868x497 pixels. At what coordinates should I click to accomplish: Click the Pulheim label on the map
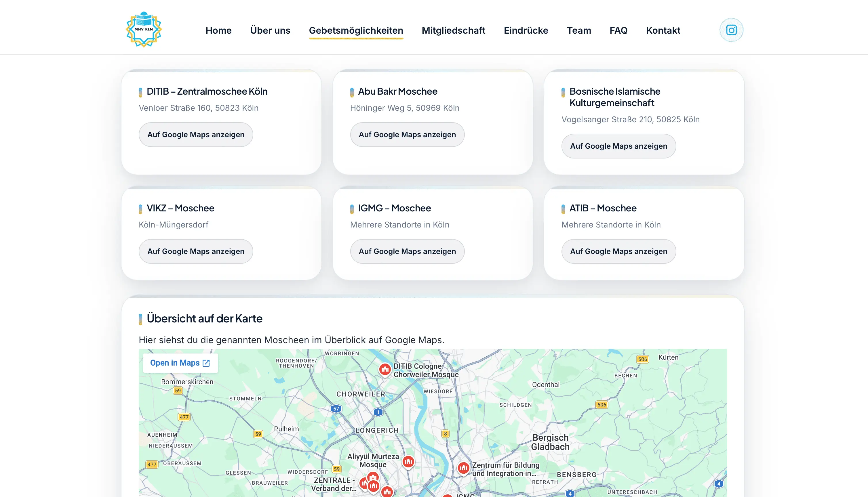coord(286,429)
